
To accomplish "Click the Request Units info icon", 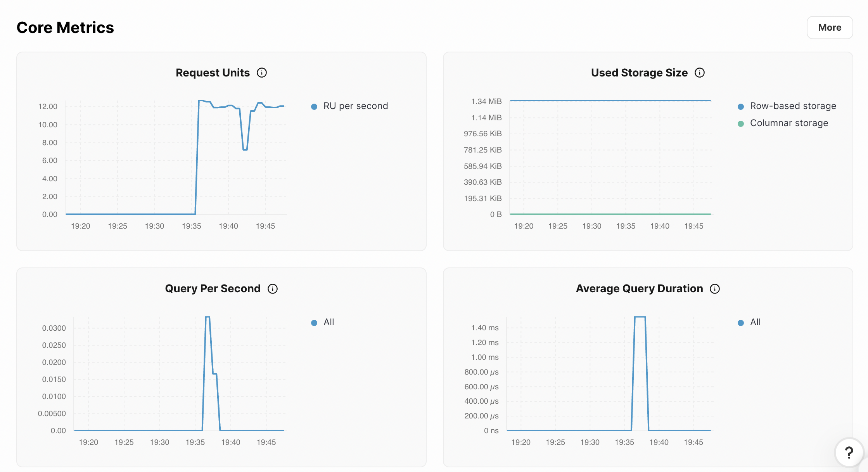I will pyautogui.click(x=262, y=73).
